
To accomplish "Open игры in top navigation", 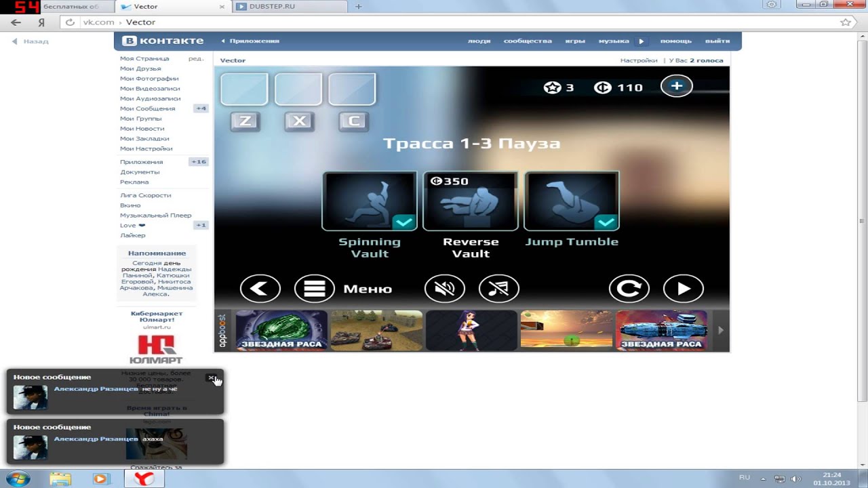I will [575, 41].
